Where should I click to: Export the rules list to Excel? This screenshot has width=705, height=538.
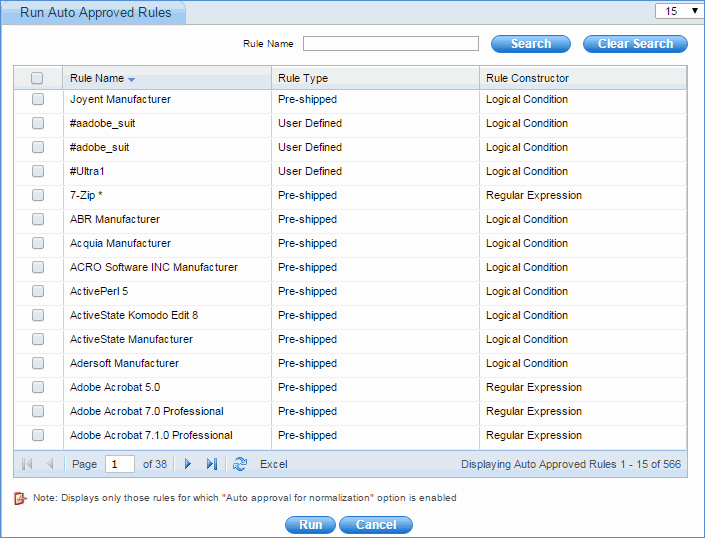pos(273,464)
